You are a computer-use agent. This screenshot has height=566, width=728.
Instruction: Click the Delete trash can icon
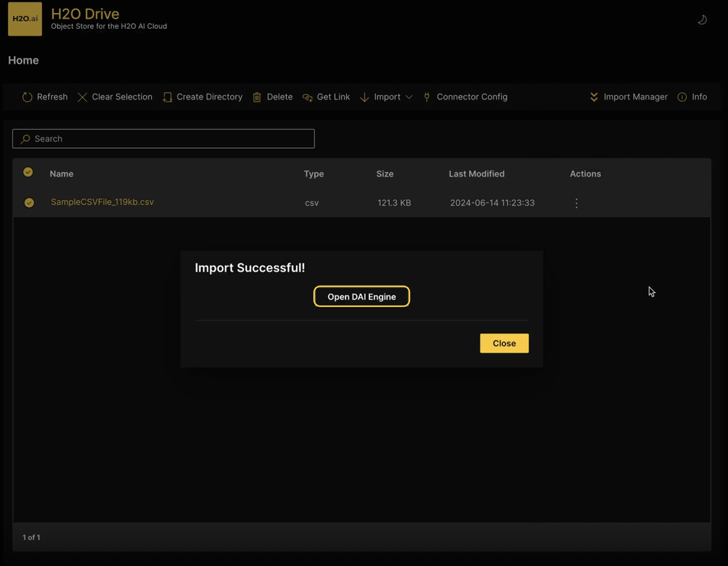257,97
